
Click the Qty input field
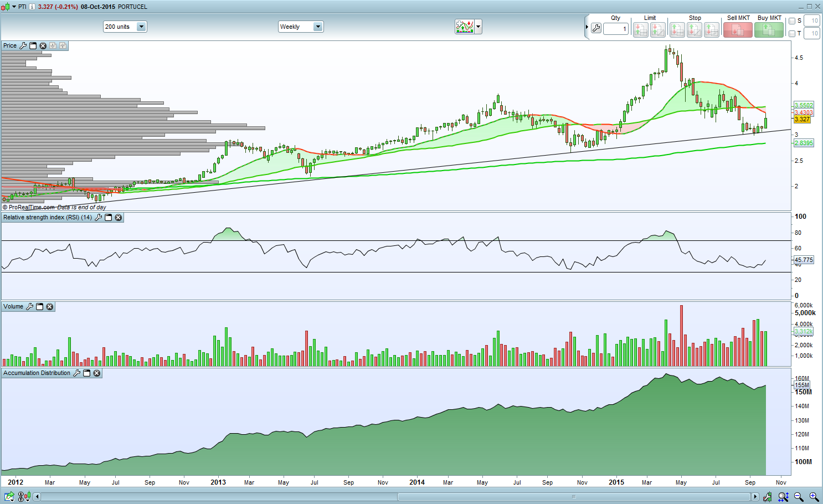tap(616, 29)
